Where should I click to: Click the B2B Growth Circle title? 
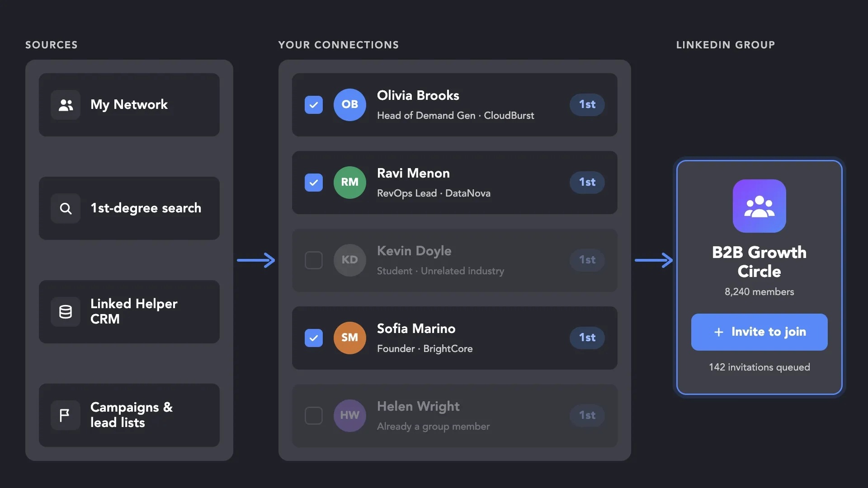759,262
